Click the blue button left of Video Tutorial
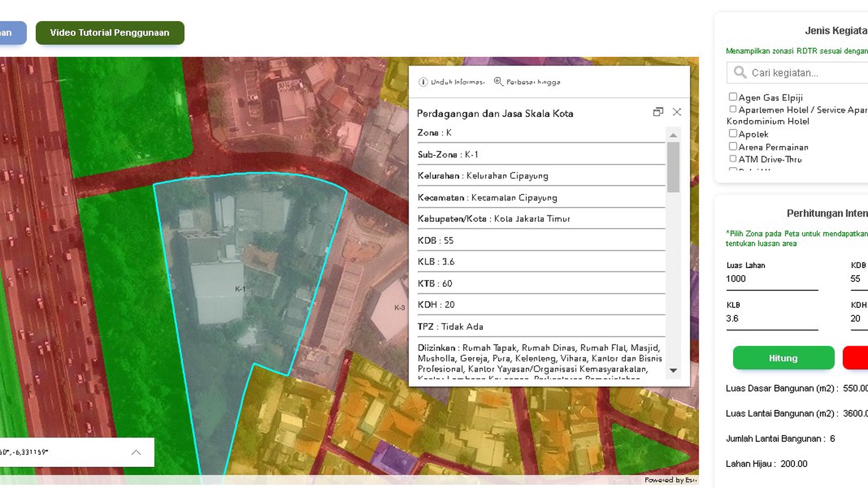Image resolution: width=868 pixels, height=488 pixels. point(12,33)
